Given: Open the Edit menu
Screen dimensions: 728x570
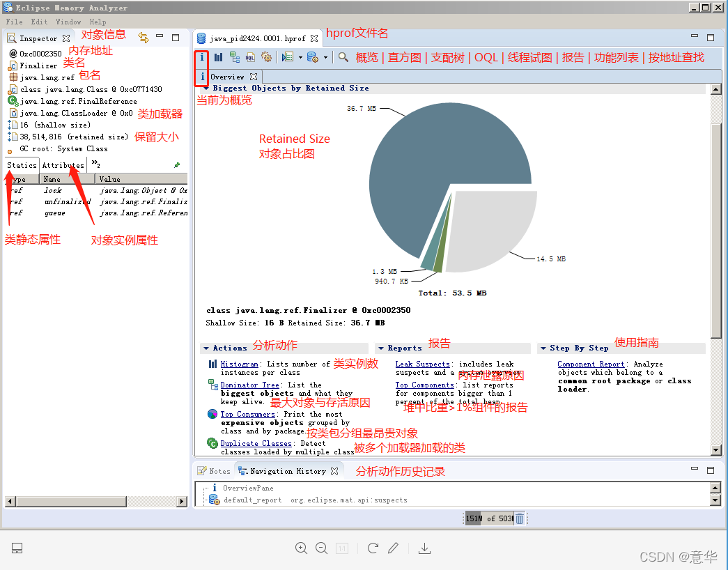Looking at the screenshot, I should [39, 22].
